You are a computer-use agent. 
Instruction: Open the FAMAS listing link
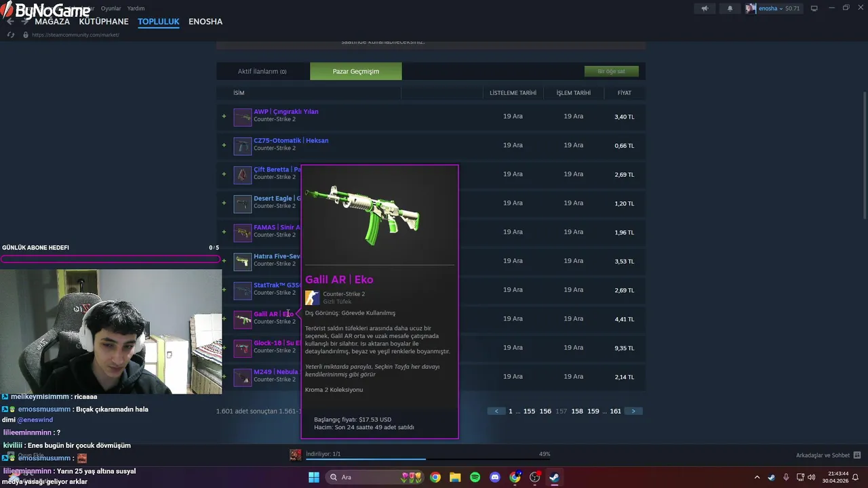277,228
